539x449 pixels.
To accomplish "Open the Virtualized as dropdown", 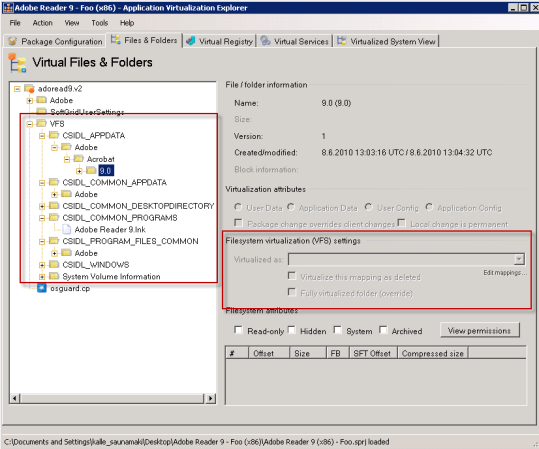I will tap(519, 259).
